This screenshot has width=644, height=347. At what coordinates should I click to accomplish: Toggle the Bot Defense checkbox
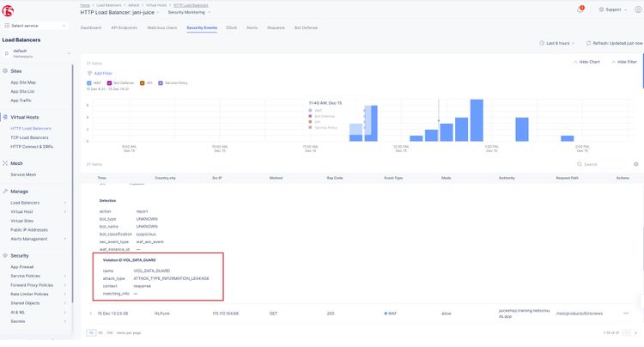(x=109, y=82)
